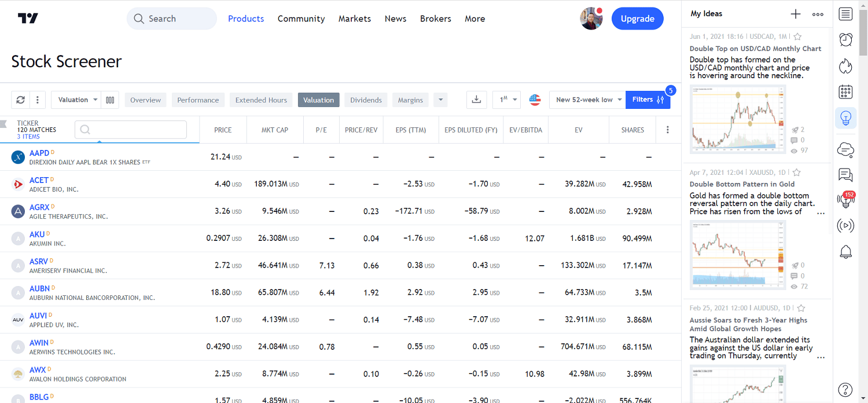Sort by the MKT CAP column header
This screenshot has width=868, height=403.
click(275, 130)
